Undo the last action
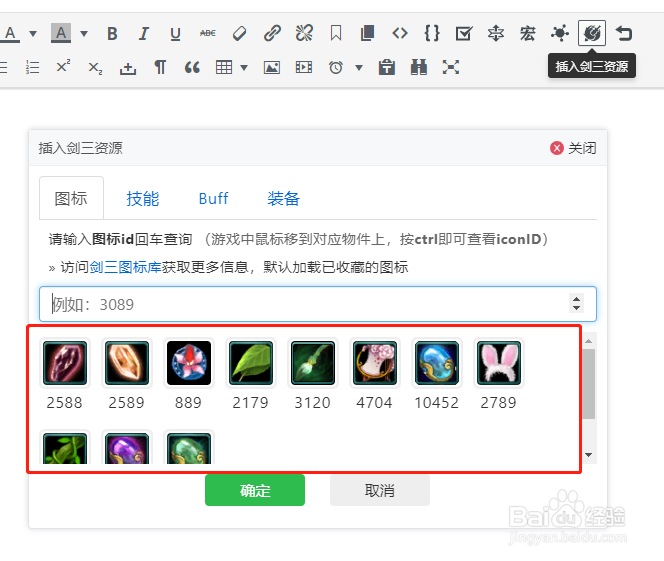664x561 pixels. point(624,33)
